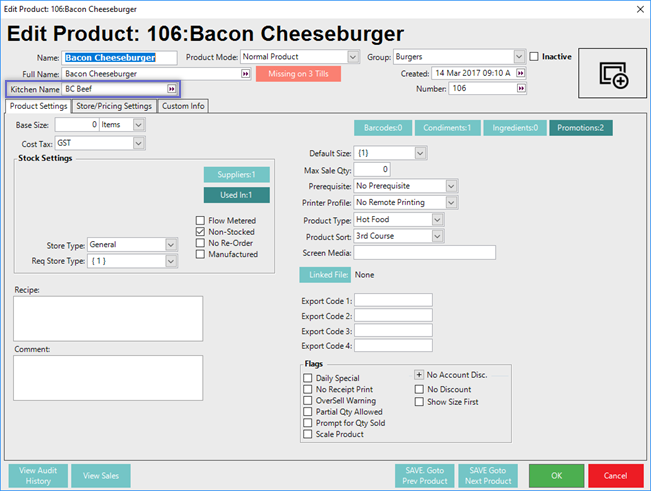Click the arrow icon beside Created date
The height and width of the screenshot is (491, 651).
[x=520, y=73]
